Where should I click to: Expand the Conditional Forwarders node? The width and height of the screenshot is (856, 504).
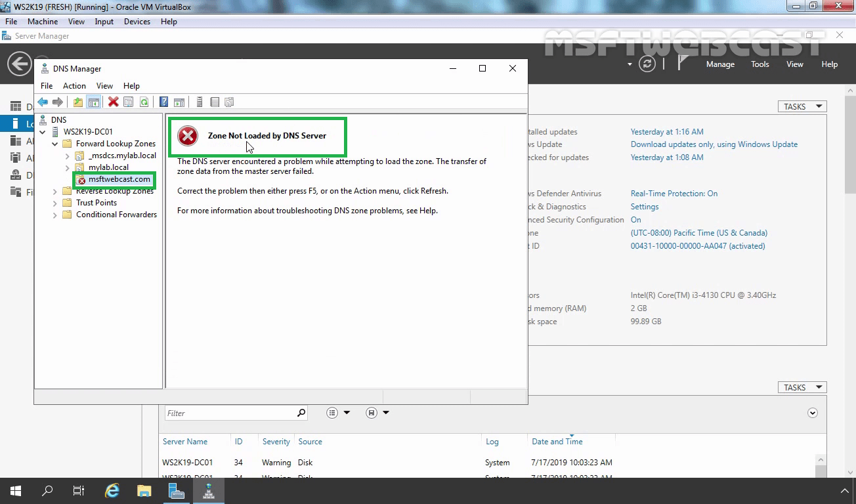(x=55, y=215)
